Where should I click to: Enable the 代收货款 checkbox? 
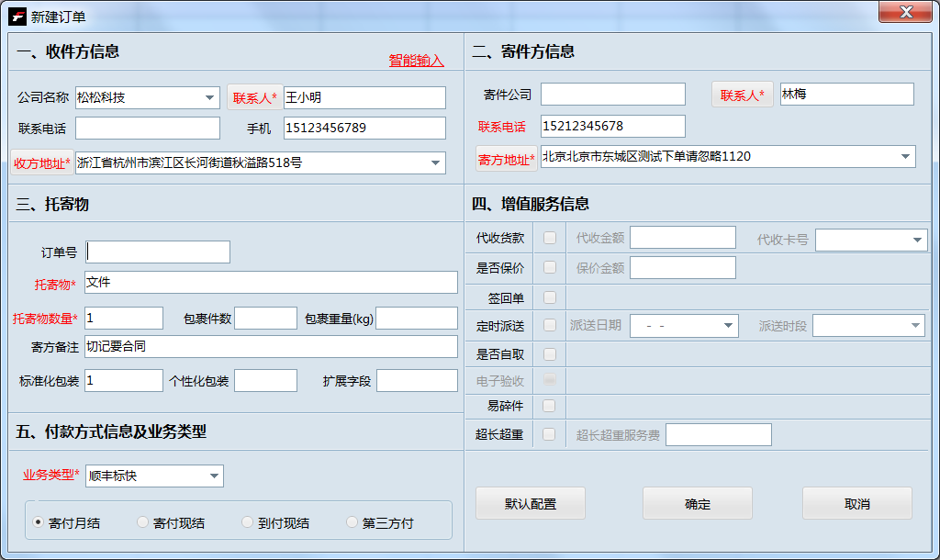tap(547, 236)
